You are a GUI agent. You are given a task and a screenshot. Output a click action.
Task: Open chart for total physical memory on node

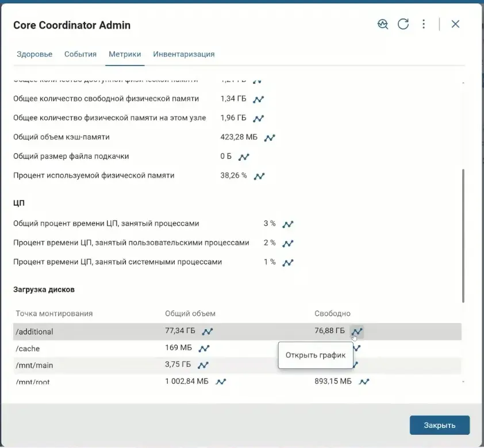coord(259,118)
